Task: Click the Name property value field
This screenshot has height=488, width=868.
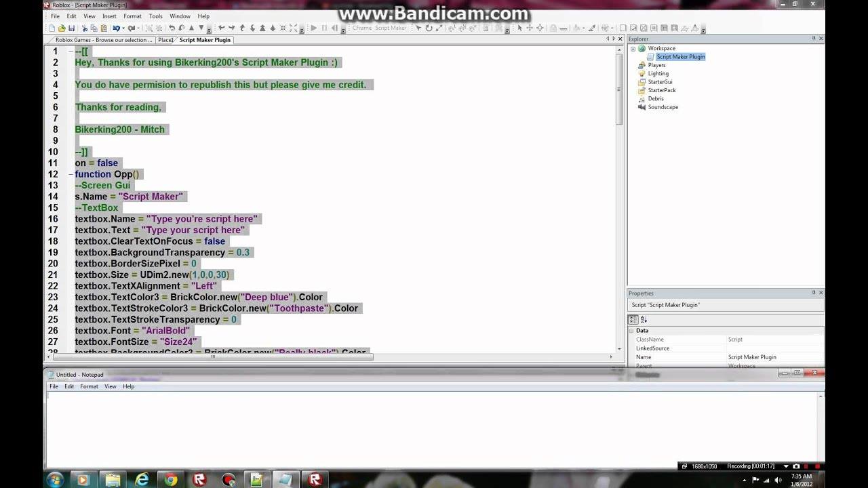Action: [x=774, y=357]
